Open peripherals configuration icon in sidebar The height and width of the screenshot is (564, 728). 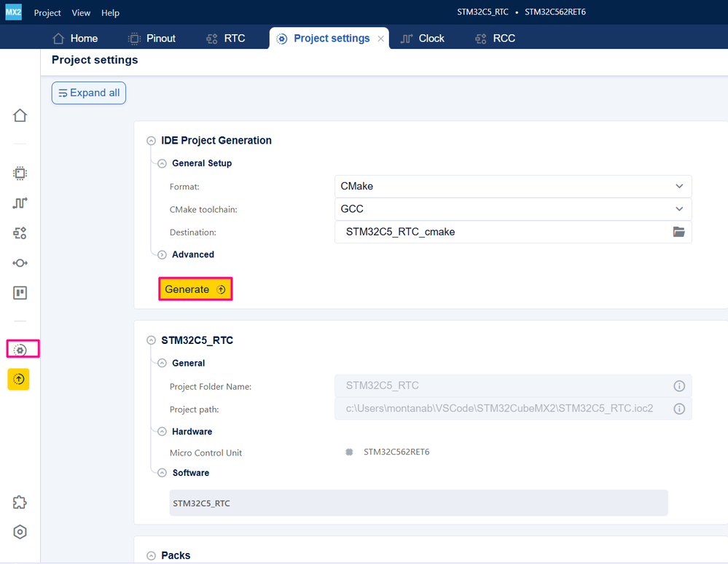pos(20,233)
